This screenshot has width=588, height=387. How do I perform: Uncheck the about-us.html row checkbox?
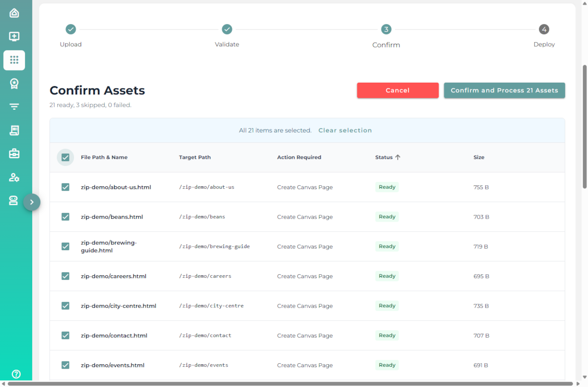pyautogui.click(x=65, y=187)
